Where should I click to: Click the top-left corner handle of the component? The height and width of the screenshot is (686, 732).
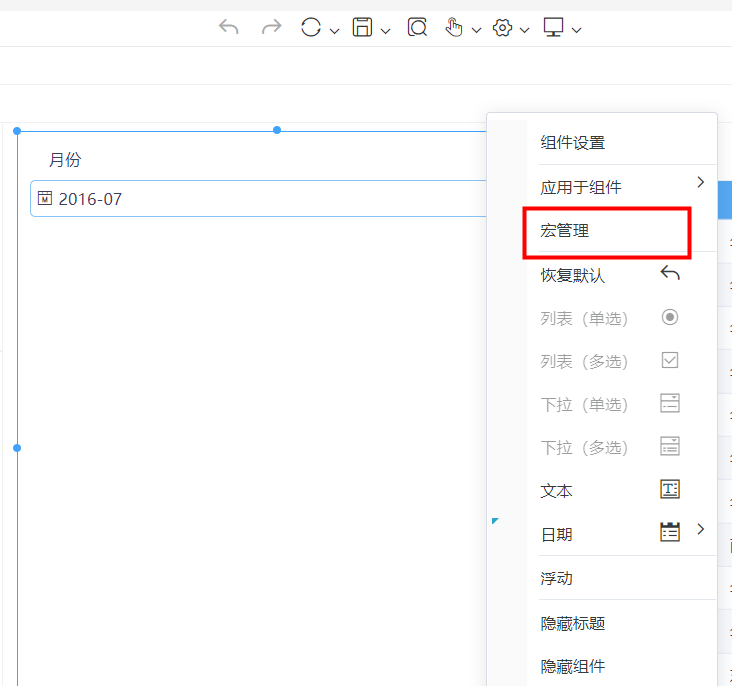coord(17,131)
